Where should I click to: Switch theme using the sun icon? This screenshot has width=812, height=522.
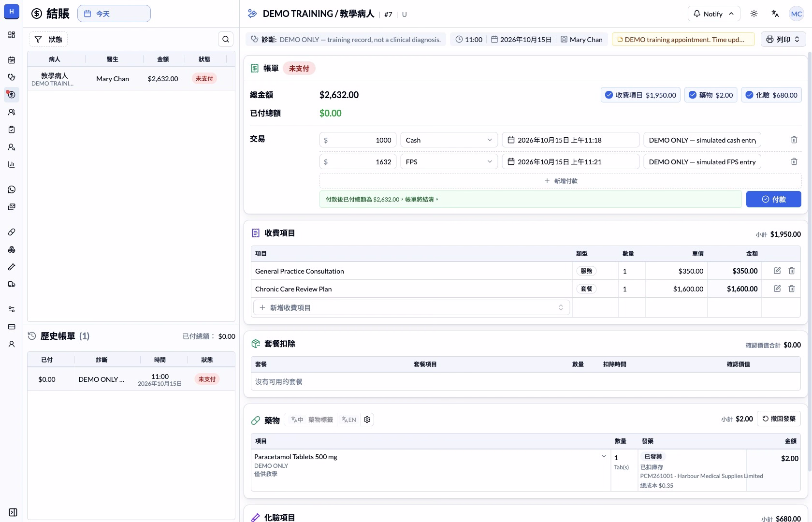[x=754, y=14]
